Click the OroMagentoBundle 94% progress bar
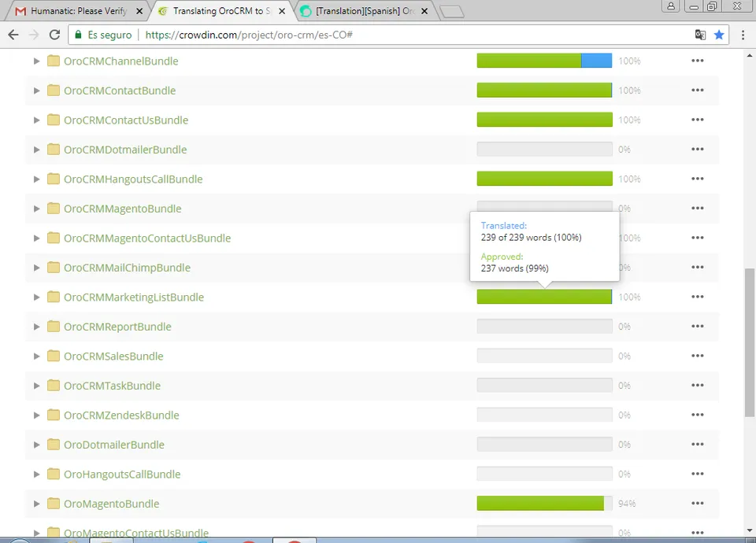Image resolution: width=756 pixels, height=543 pixels. 544,504
